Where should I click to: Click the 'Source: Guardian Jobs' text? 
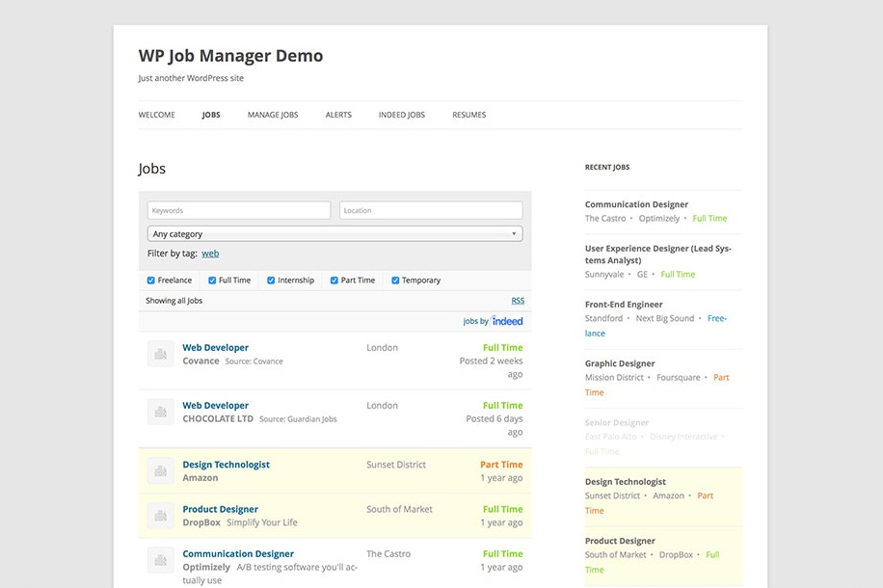pyautogui.click(x=298, y=419)
